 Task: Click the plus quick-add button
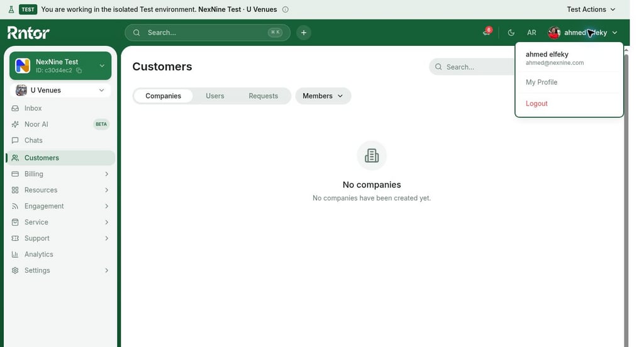point(304,33)
